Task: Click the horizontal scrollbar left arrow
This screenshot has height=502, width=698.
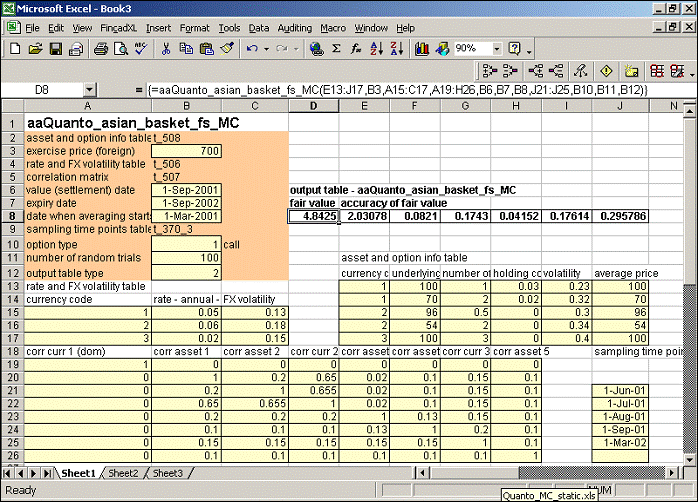Action: pyautogui.click(x=422, y=473)
